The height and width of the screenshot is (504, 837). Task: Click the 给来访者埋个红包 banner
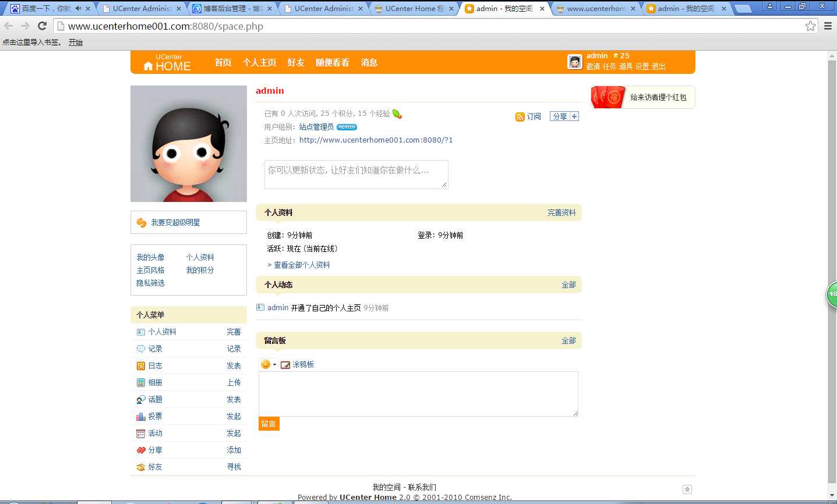(x=643, y=97)
